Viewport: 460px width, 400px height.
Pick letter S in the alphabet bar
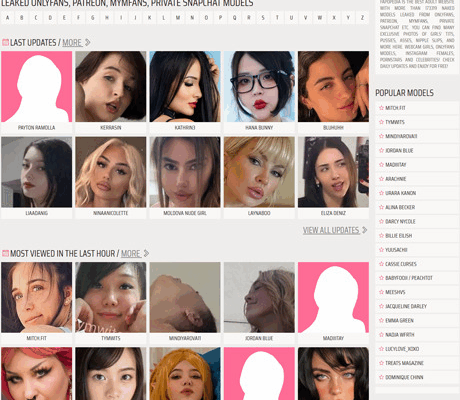pos(263,18)
